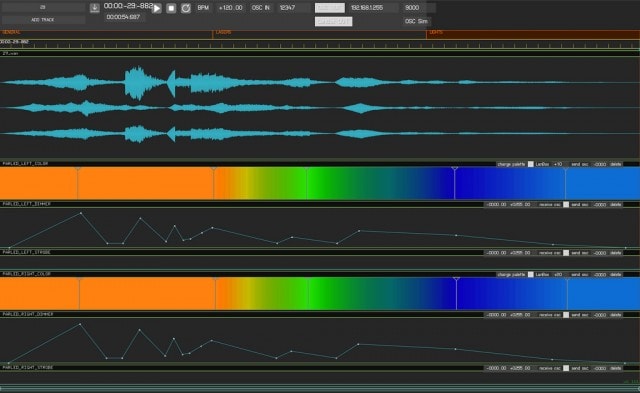Edit maximum value of PARLED_LEFT_DIMMER

[x=520, y=204]
